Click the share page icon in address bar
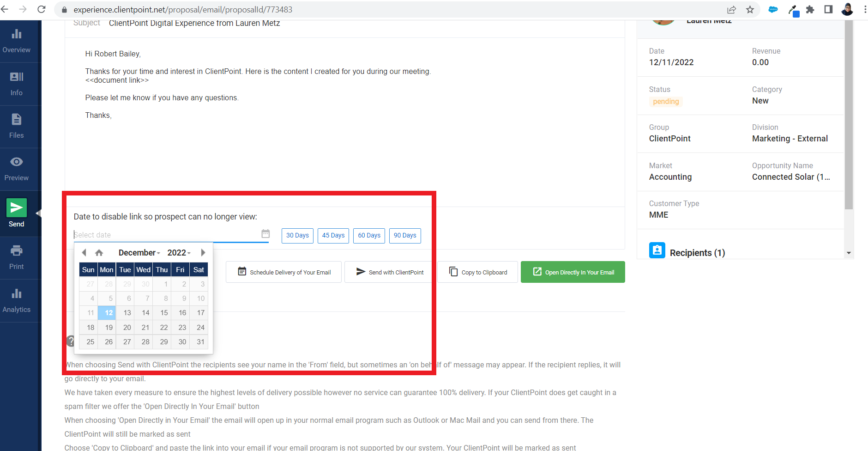 point(732,9)
